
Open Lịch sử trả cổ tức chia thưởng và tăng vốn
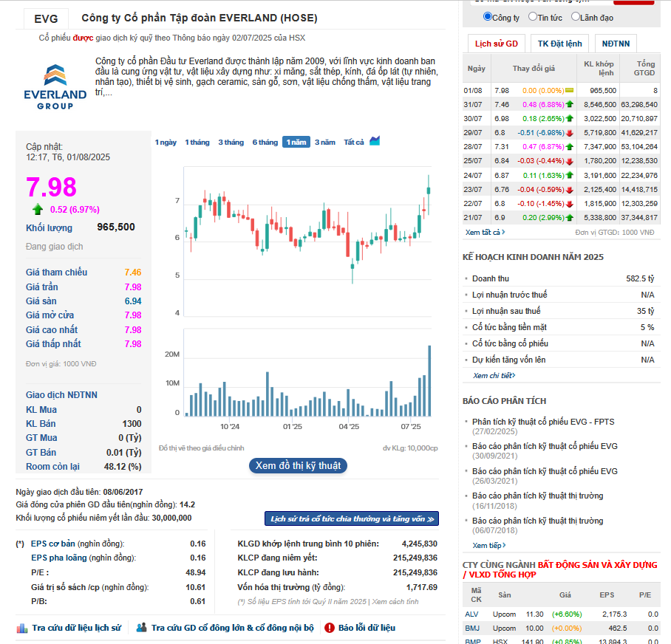(x=352, y=518)
